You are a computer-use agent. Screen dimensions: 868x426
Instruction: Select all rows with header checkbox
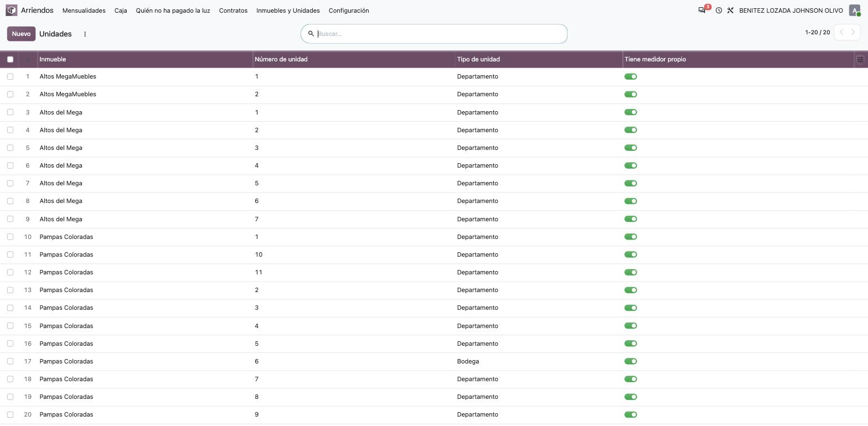[10, 59]
